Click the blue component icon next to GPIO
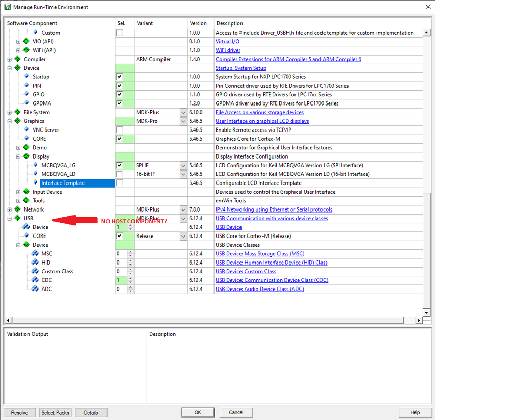The image size is (509, 420). pos(26,94)
